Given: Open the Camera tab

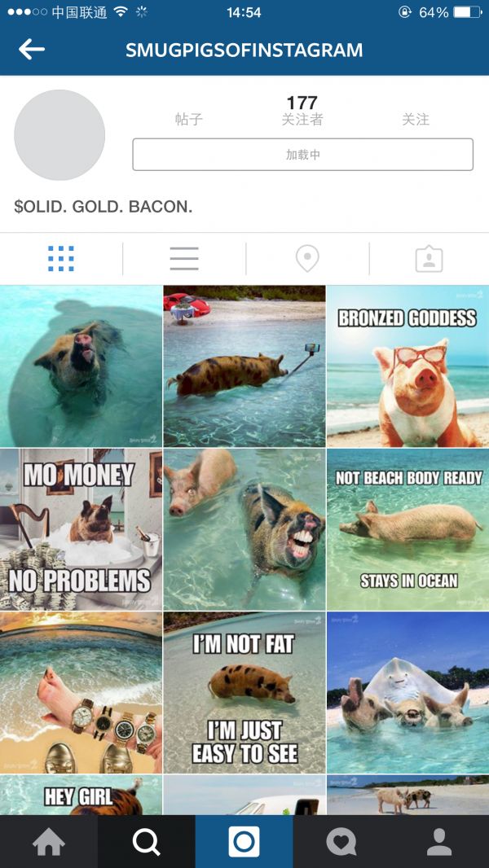Looking at the screenshot, I should (244, 841).
